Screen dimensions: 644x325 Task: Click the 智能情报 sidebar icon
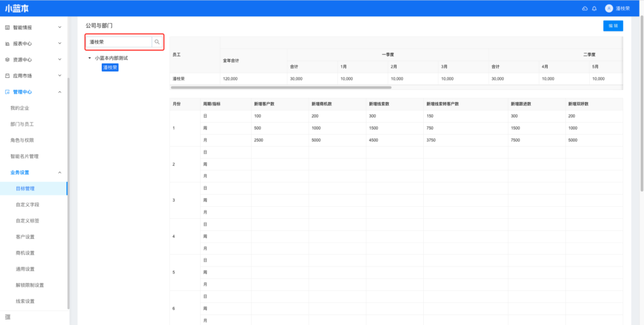(8, 28)
